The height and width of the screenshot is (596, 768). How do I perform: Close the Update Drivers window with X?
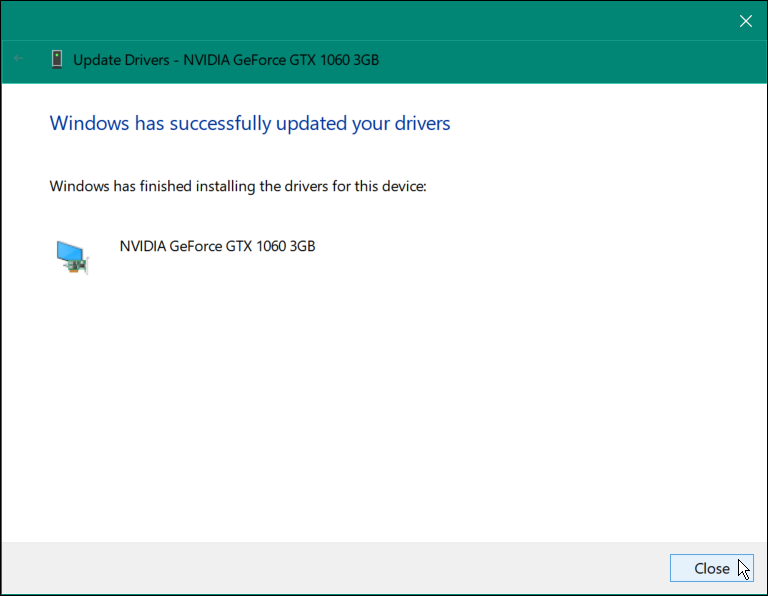coord(745,21)
